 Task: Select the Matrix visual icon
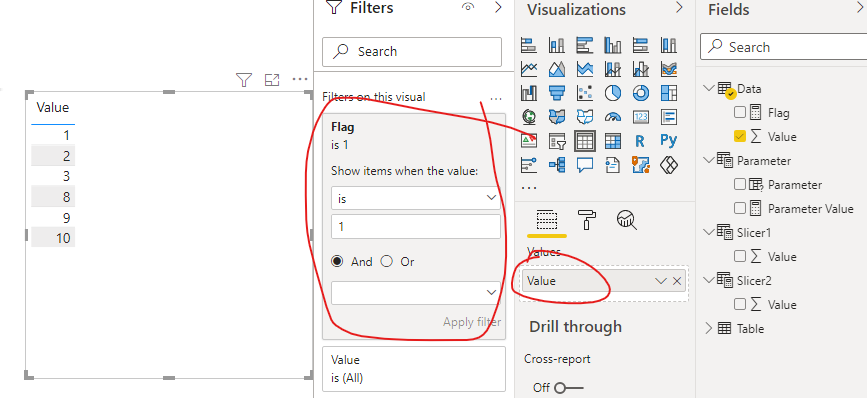[613, 141]
